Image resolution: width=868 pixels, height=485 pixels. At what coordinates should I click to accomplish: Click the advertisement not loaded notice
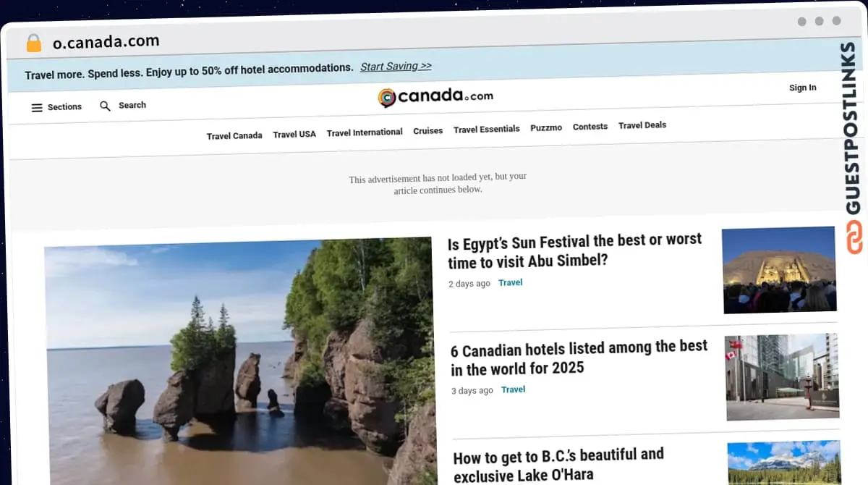point(438,183)
